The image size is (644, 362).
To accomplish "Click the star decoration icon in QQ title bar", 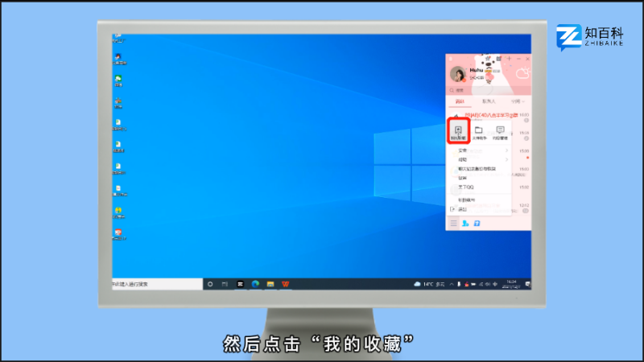I will click(x=488, y=59).
